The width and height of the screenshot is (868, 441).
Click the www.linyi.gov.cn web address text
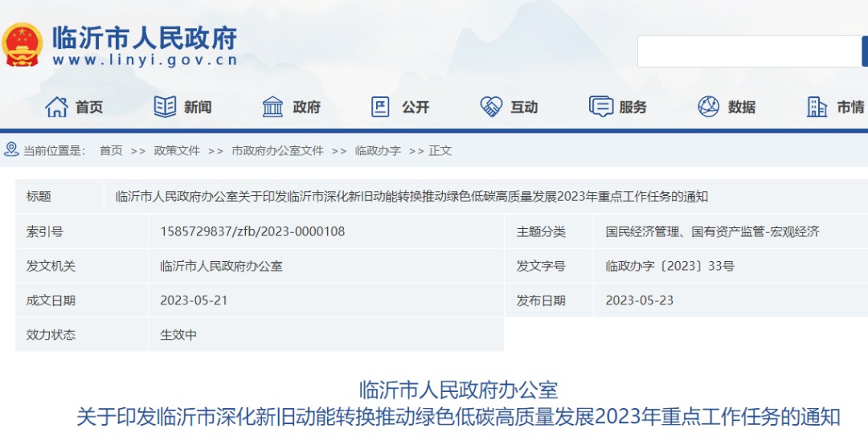click(145, 59)
